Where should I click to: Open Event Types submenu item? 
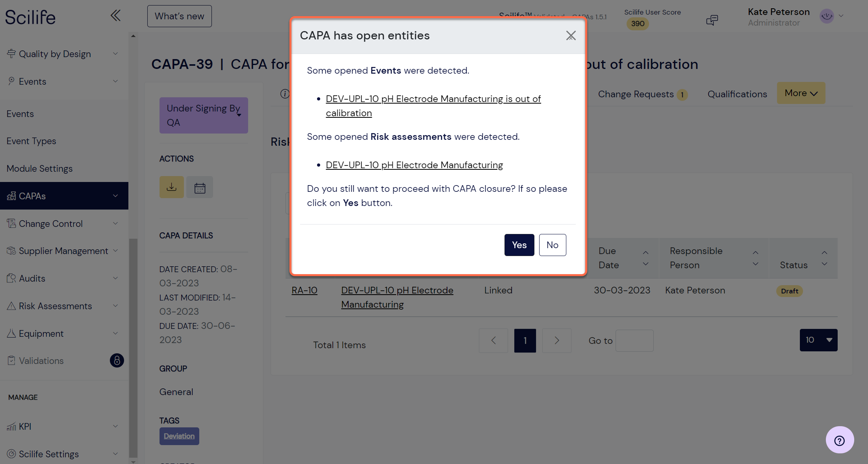31,141
